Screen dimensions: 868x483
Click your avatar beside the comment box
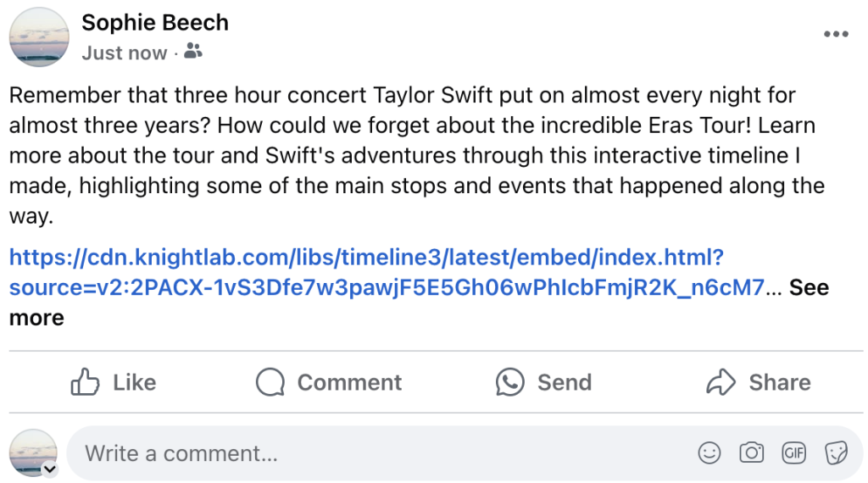click(32, 452)
